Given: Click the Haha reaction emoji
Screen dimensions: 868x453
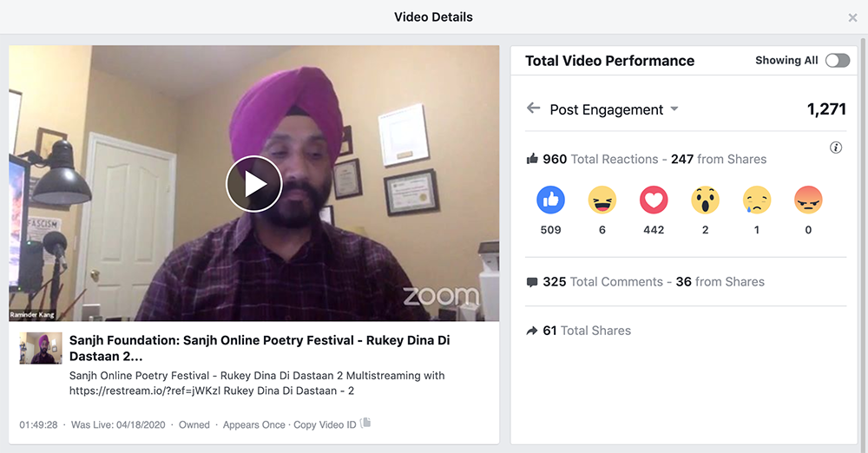Looking at the screenshot, I should tap(602, 201).
